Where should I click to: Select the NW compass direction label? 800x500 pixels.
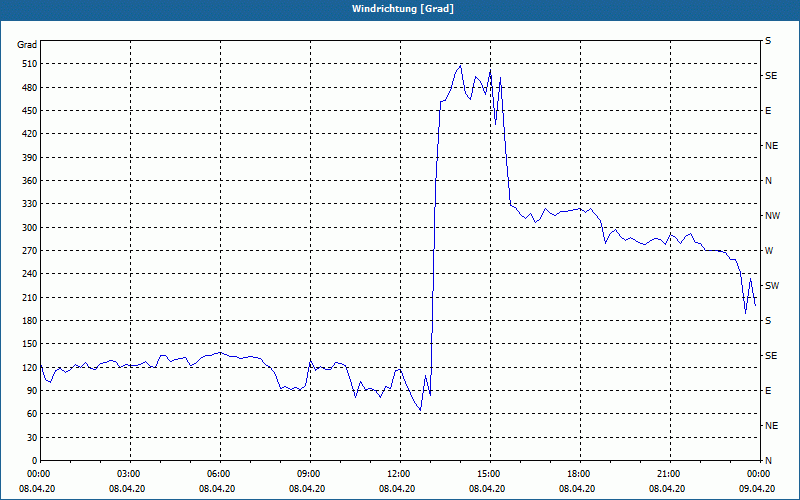tap(772, 216)
